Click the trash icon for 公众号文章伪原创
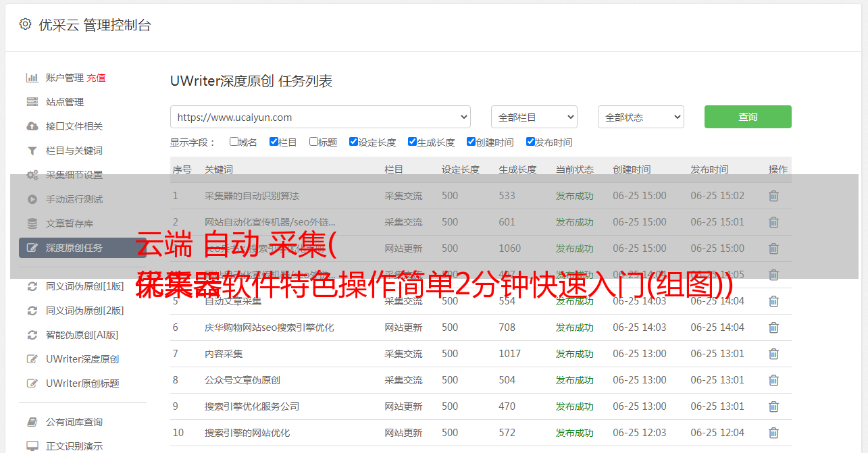Screen dimensions: 868x453 [x=773, y=380]
